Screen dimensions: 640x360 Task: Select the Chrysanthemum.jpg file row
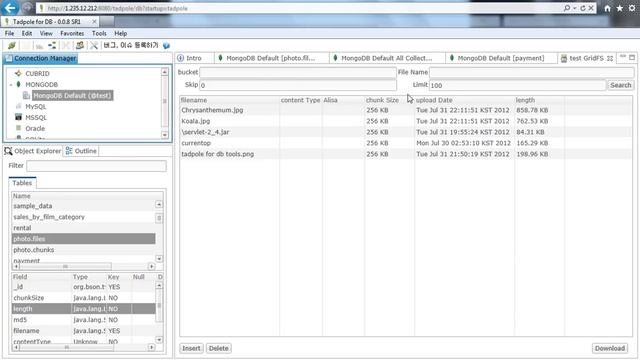click(406, 110)
